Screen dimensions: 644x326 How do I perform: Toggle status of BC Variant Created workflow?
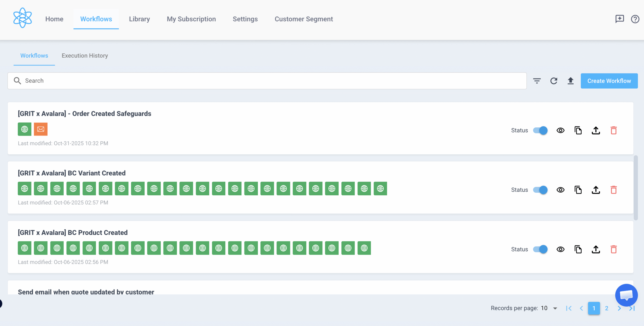click(x=540, y=190)
